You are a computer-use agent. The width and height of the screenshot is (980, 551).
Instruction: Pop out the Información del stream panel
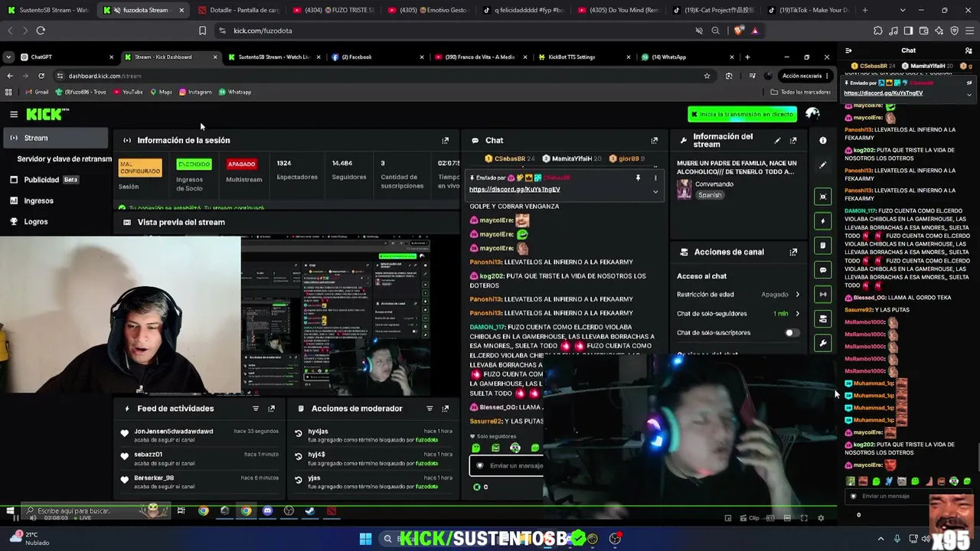click(x=793, y=140)
